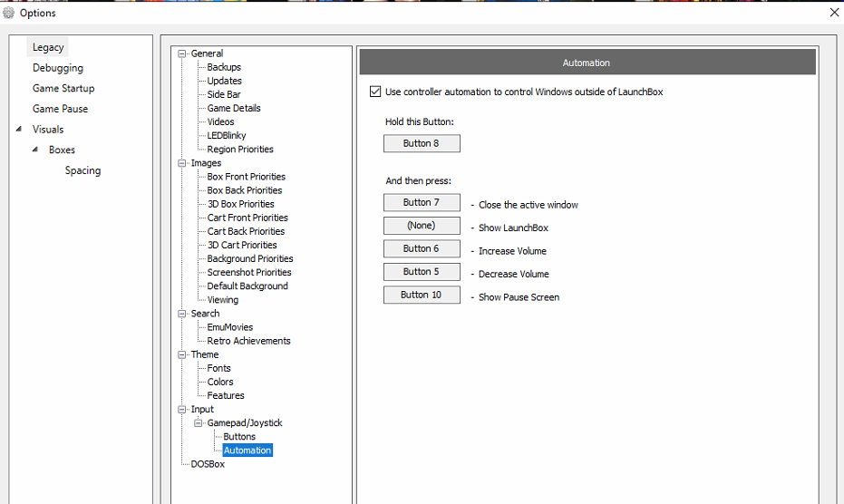Change the Hold this Button: Button 8
The height and width of the screenshot is (504, 844).
pyautogui.click(x=422, y=143)
